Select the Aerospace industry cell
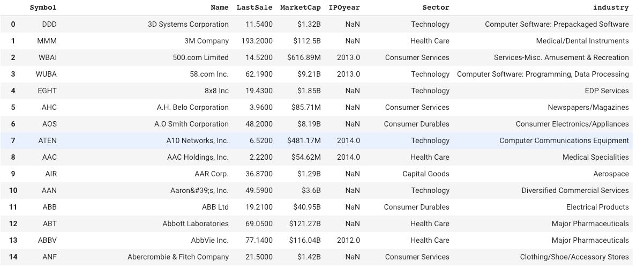Viewport: 644px width, 268px height. 611,174
